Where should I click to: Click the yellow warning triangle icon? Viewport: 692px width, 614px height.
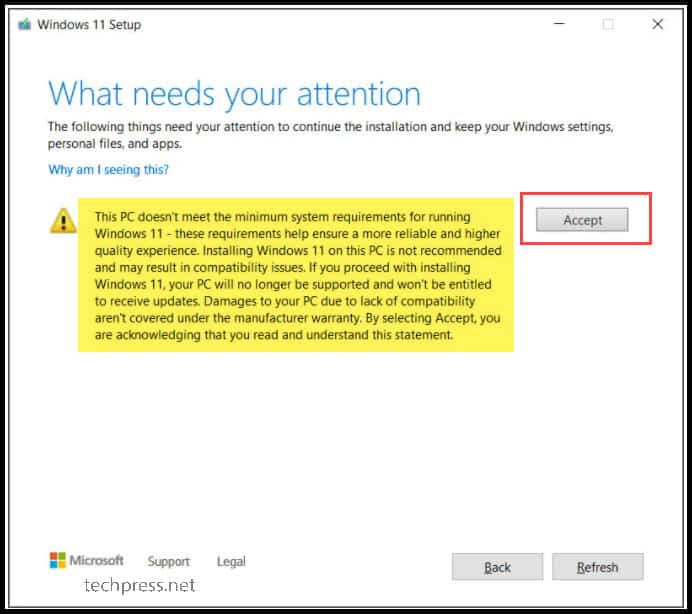click(x=63, y=220)
